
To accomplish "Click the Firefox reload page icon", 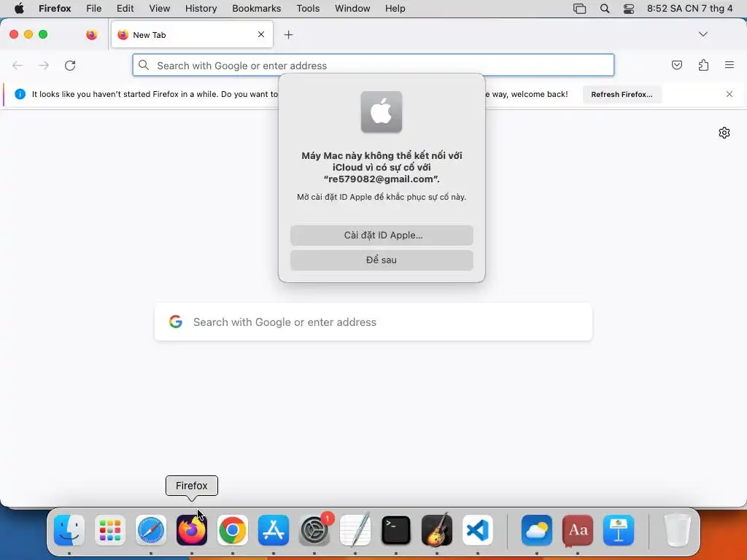I will 70,65.
